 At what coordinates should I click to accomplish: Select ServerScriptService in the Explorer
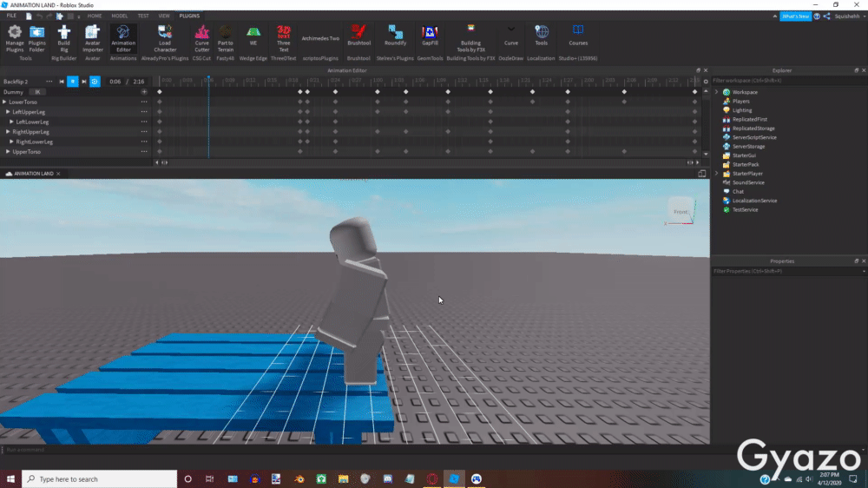[x=754, y=137]
